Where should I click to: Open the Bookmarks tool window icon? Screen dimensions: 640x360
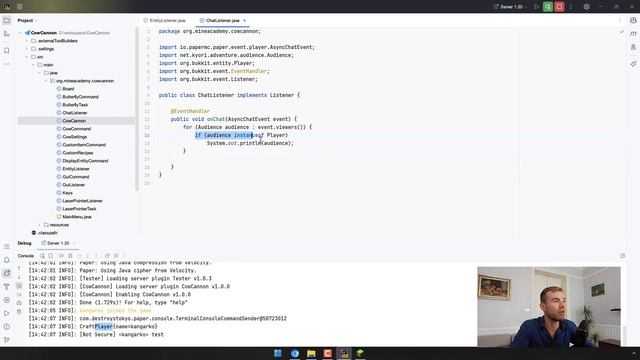coord(7,50)
